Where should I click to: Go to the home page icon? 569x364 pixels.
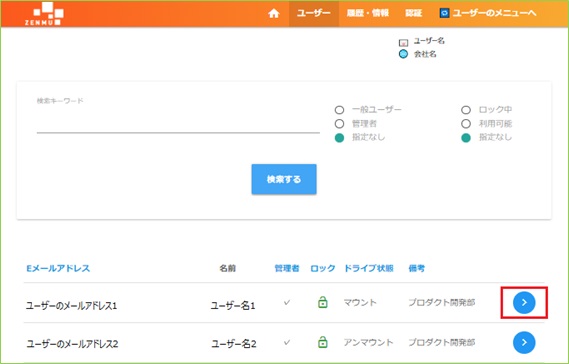click(274, 13)
